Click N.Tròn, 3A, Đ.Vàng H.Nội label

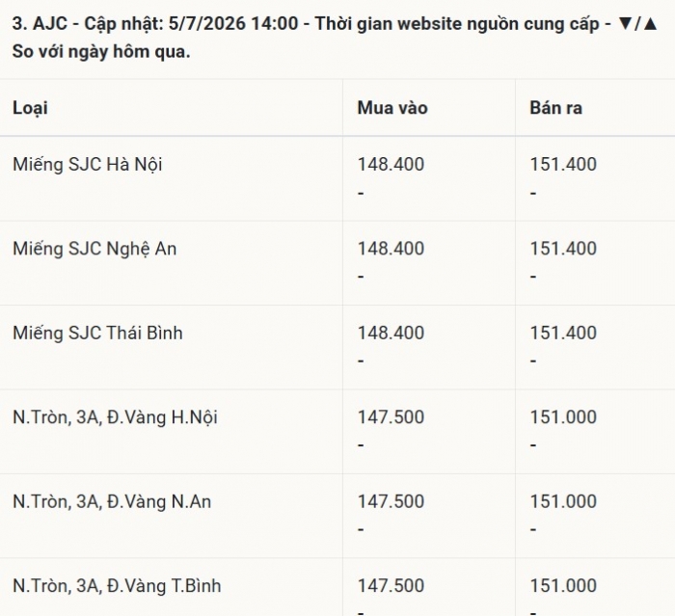coord(115,417)
